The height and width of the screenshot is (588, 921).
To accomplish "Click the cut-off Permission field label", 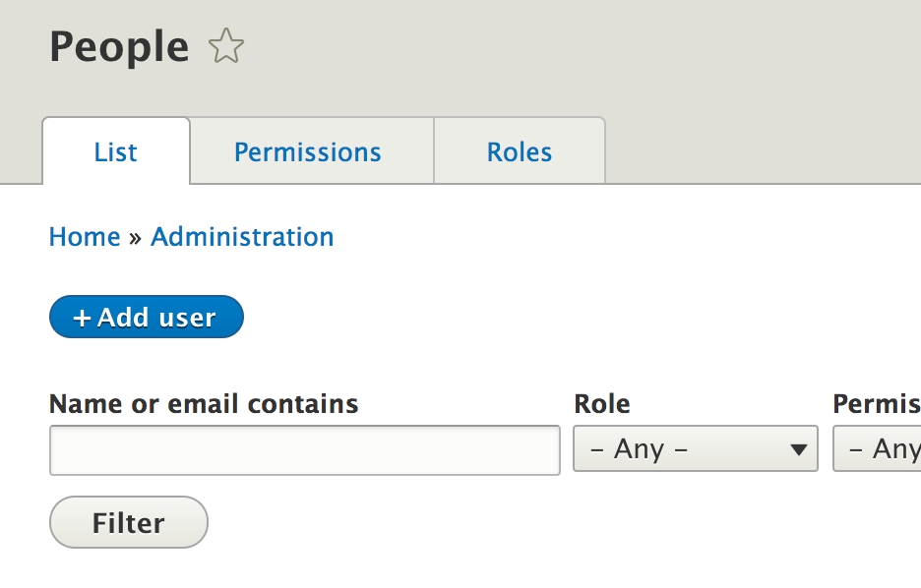I will [x=876, y=404].
